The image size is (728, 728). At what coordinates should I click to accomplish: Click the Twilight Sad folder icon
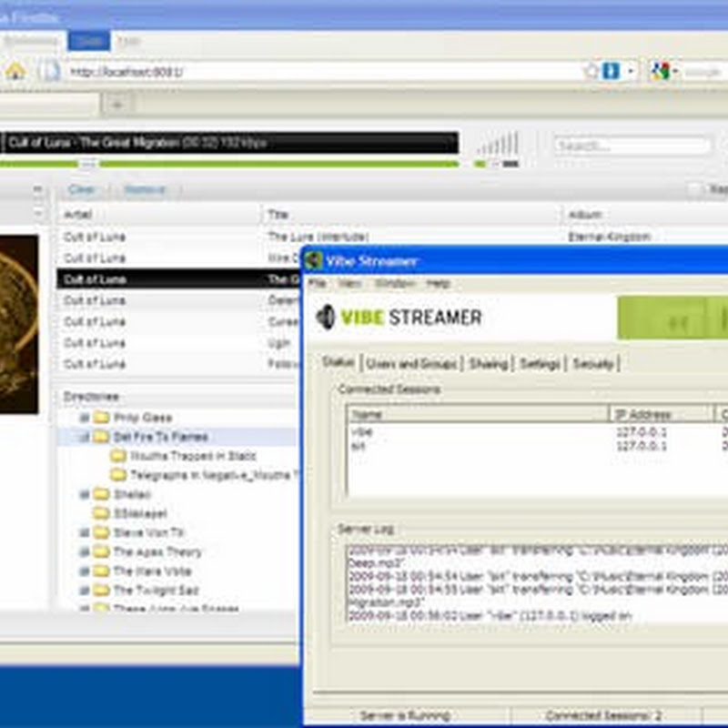101,590
